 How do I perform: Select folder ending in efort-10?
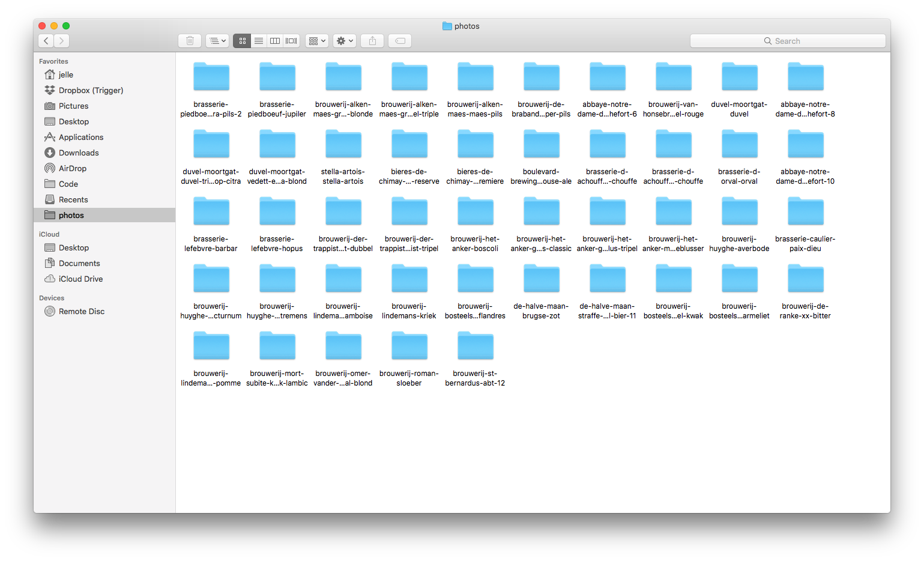[805, 145]
